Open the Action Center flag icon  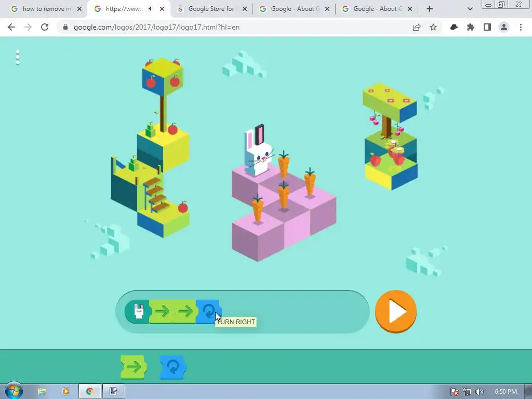[x=455, y=392]
